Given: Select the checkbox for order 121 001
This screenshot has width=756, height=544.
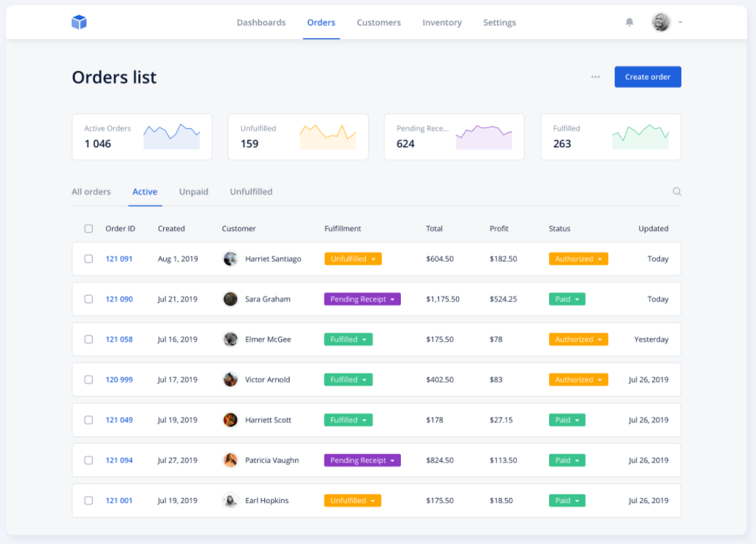Looking at the screenshot, I should pos(89,501).
